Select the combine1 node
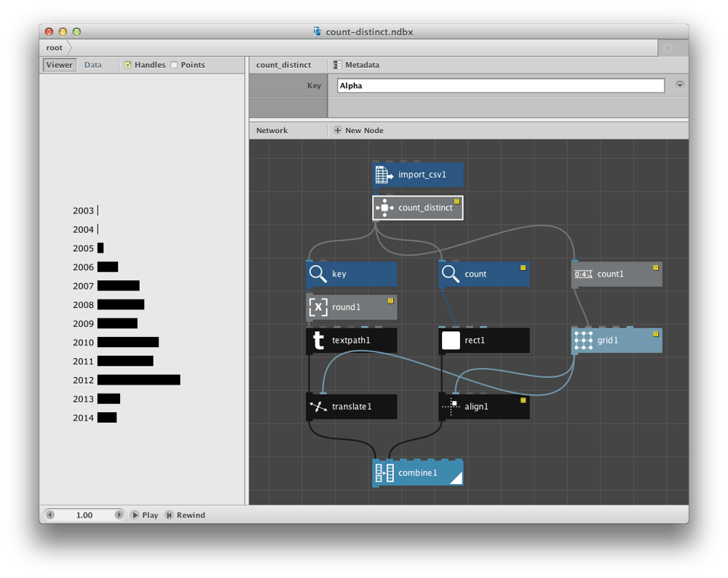Screen dimensions: 728x578 [418, 472]
